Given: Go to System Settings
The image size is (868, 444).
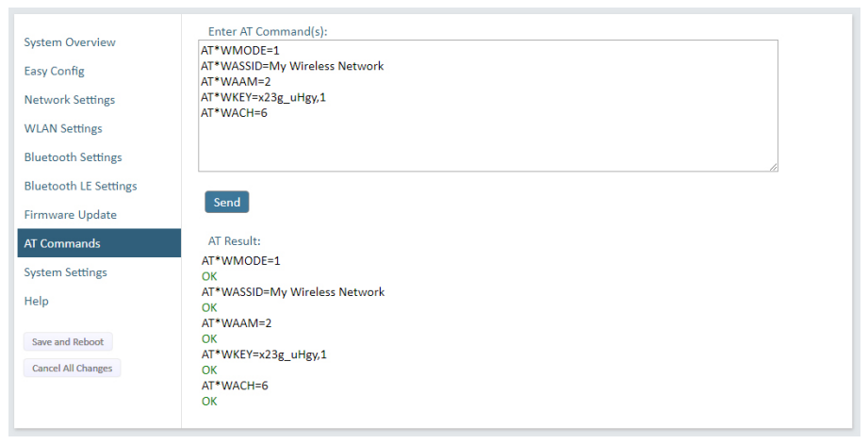Looking at the screenshot, I should (x=65, y=272).
